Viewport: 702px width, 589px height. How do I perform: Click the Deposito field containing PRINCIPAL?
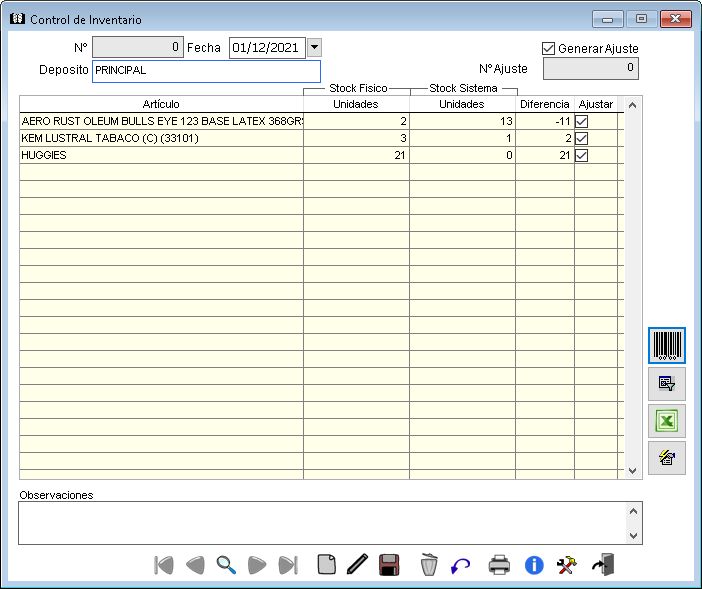pyautogui.click(x=206, y=71)
